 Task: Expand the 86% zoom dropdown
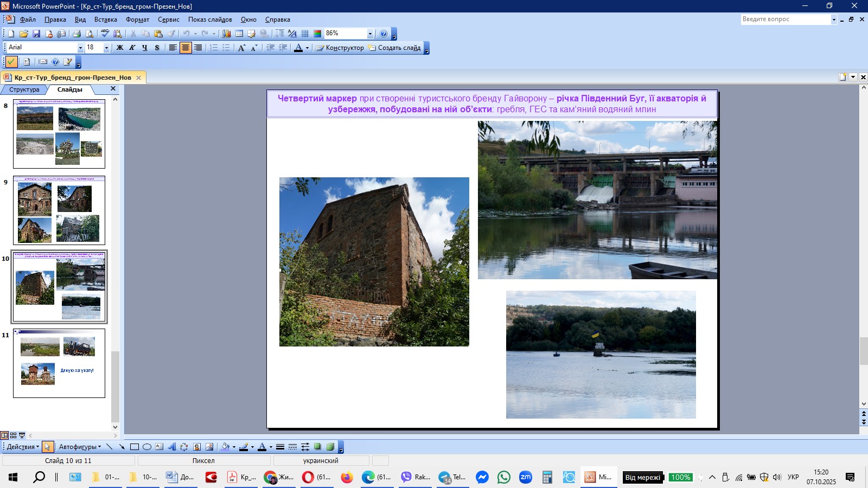[x=370, y=34]
